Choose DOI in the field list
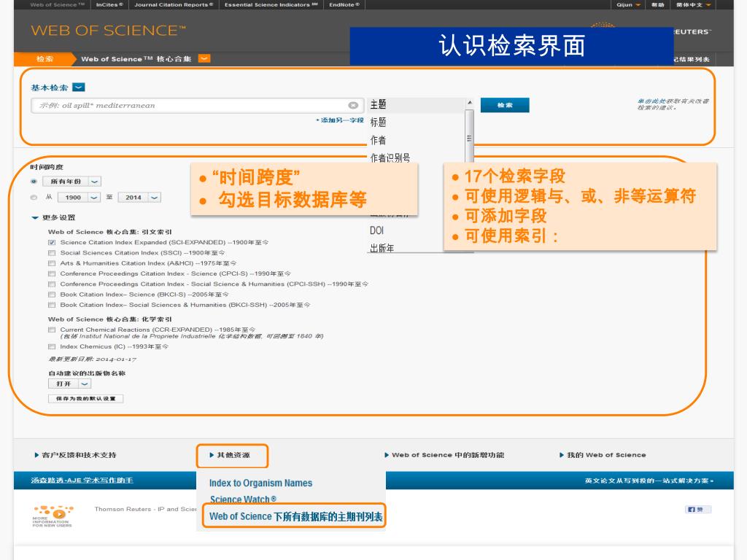Viewport: 747px width, 560px height. pos(376,230)
